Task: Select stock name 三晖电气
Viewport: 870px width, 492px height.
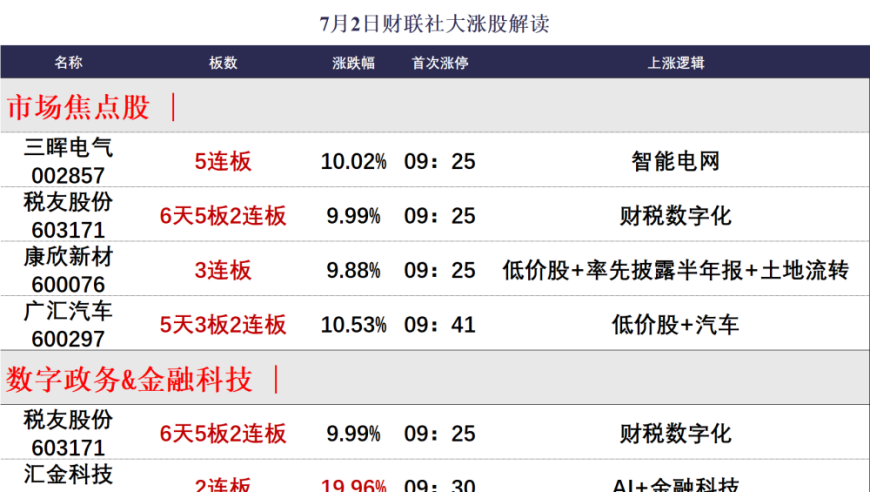Action: [68, 147]
